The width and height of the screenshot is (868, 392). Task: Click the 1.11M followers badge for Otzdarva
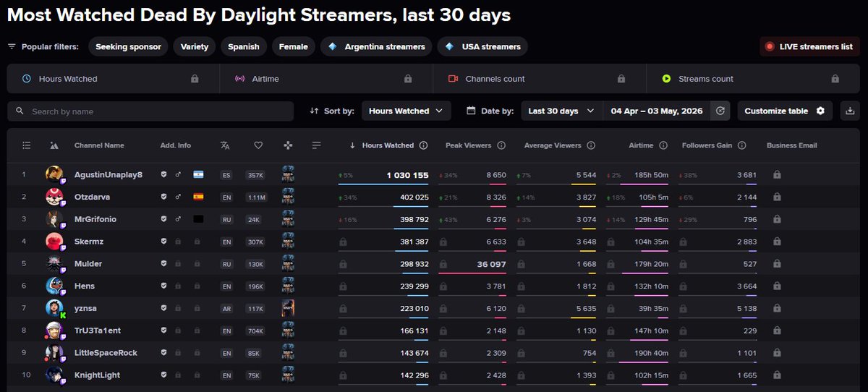pyautogui.click(x=258, y=197)
